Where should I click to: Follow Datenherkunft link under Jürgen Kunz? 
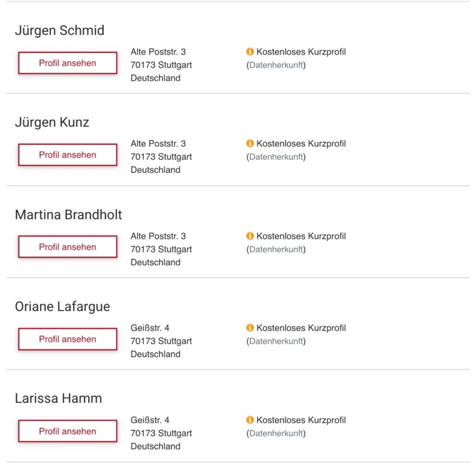pos(276,157)
